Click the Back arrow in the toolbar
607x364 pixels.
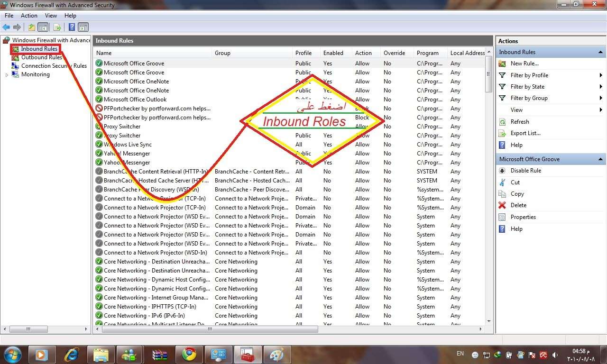tap(6, 27)
